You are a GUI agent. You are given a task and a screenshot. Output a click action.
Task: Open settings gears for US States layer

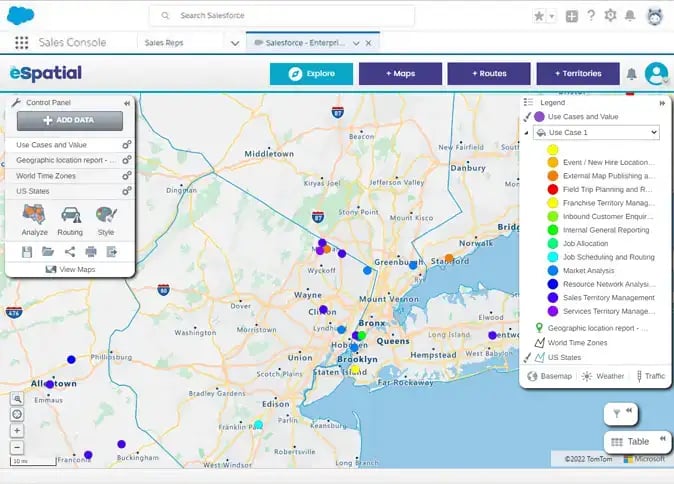point(126,191)
